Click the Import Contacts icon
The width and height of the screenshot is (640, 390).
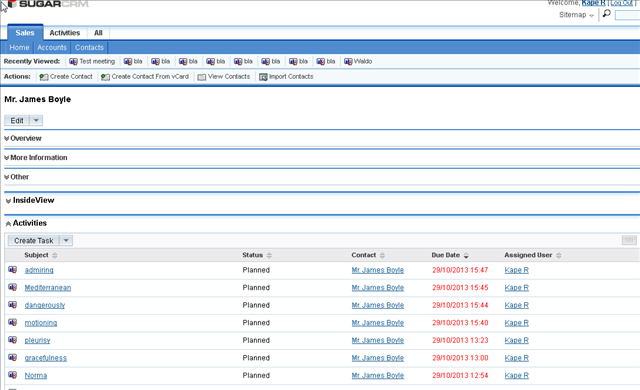coord(263,77)
